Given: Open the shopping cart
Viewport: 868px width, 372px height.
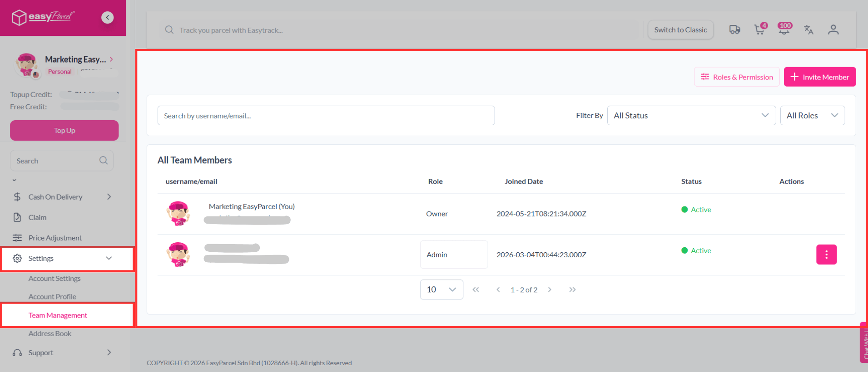Looking at the screenshot, I should click(759, 30).
